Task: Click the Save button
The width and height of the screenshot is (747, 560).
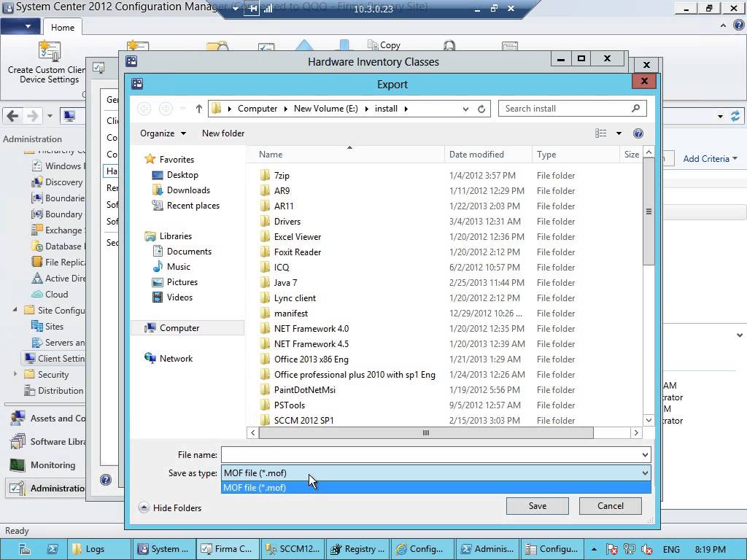Action: pyautogui.click(x=538, y=506)
